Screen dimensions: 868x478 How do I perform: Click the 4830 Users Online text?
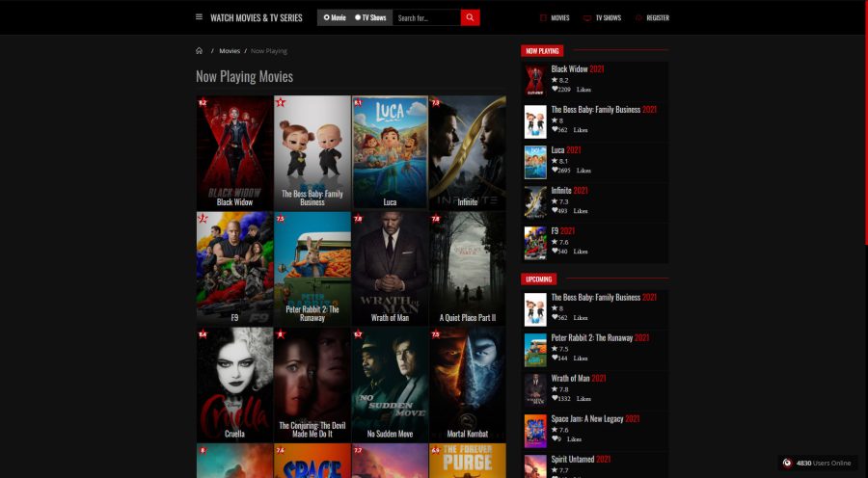[824, 463]
